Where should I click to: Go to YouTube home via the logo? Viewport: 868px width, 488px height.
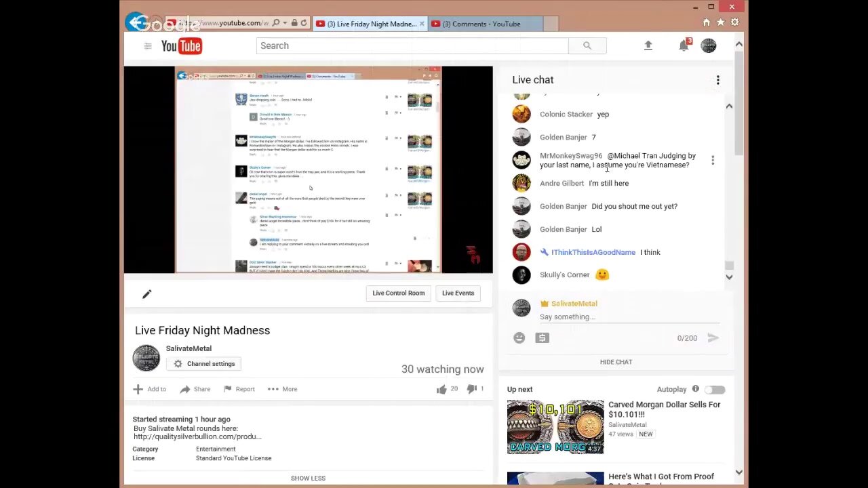(x=182, y=46)
